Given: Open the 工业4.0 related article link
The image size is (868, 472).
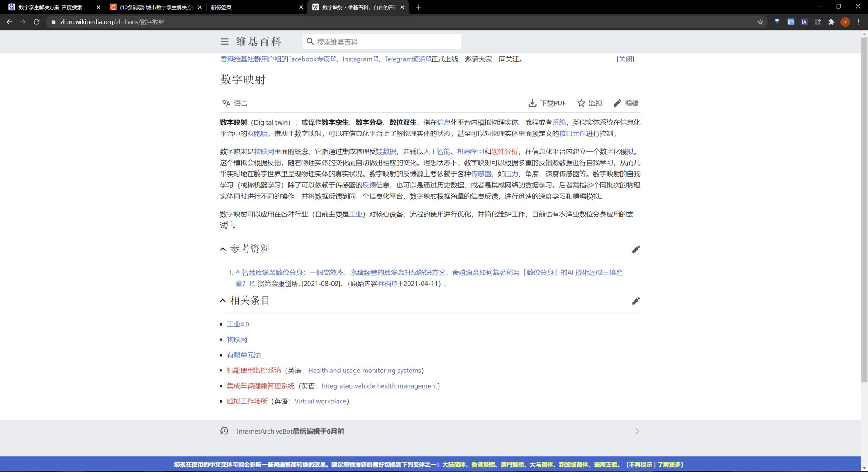Looking at the screenshot, I should (x=237, y=324).
